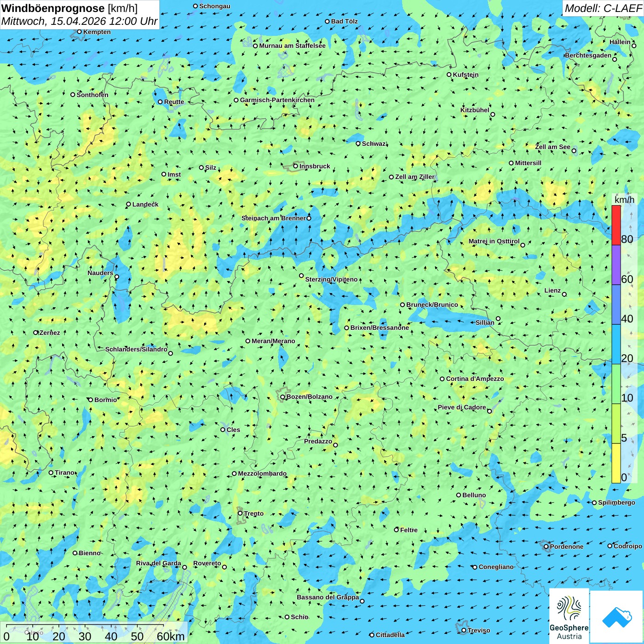
Task: Click the Bozen/Bolzano city label
Action: coord(309,397)
